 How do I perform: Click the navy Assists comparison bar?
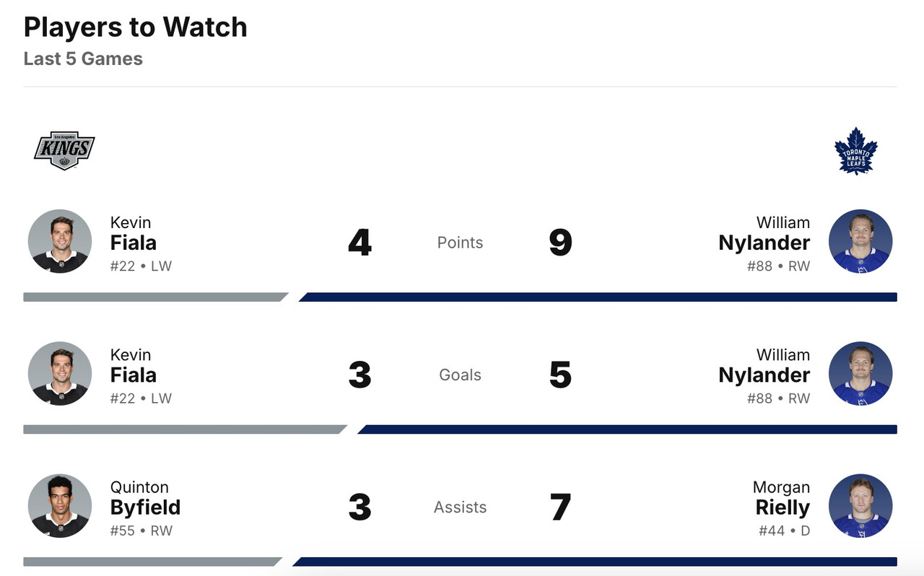pyautogui.click(x=594, y=562)
